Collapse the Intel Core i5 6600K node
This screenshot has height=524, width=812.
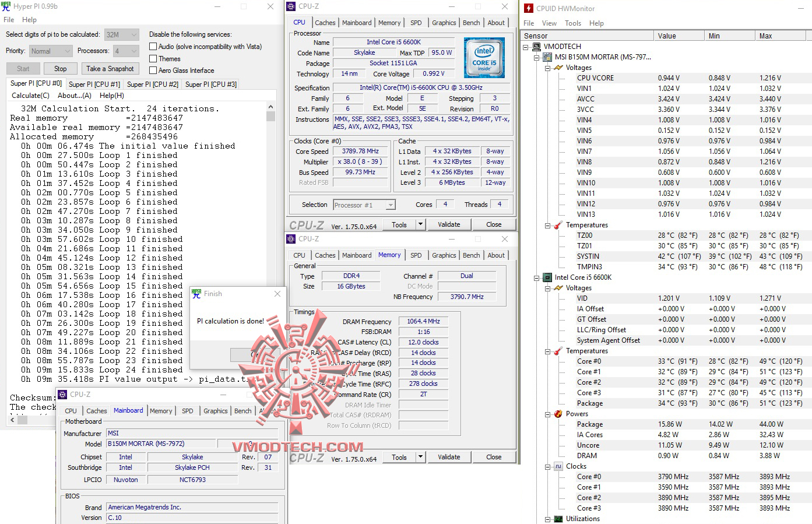(x=537, y=277)
